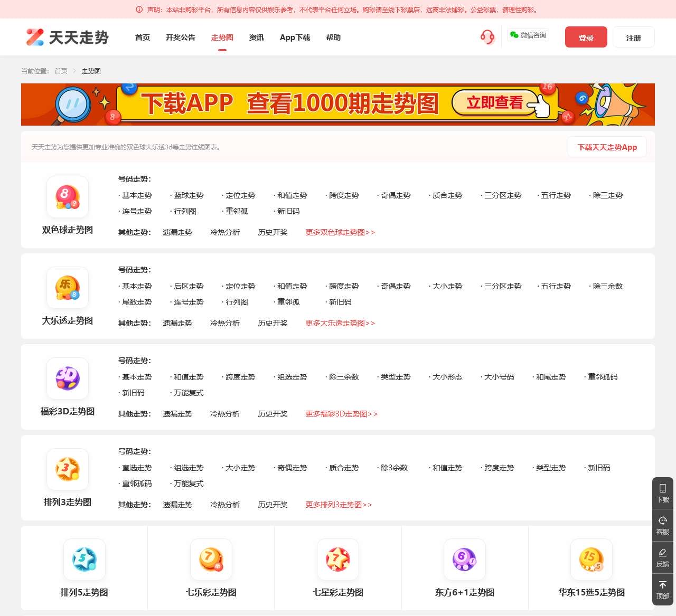Open the 双色球走势图 ball icon
This screenshot has width=676, height=616.
(68, 197)
